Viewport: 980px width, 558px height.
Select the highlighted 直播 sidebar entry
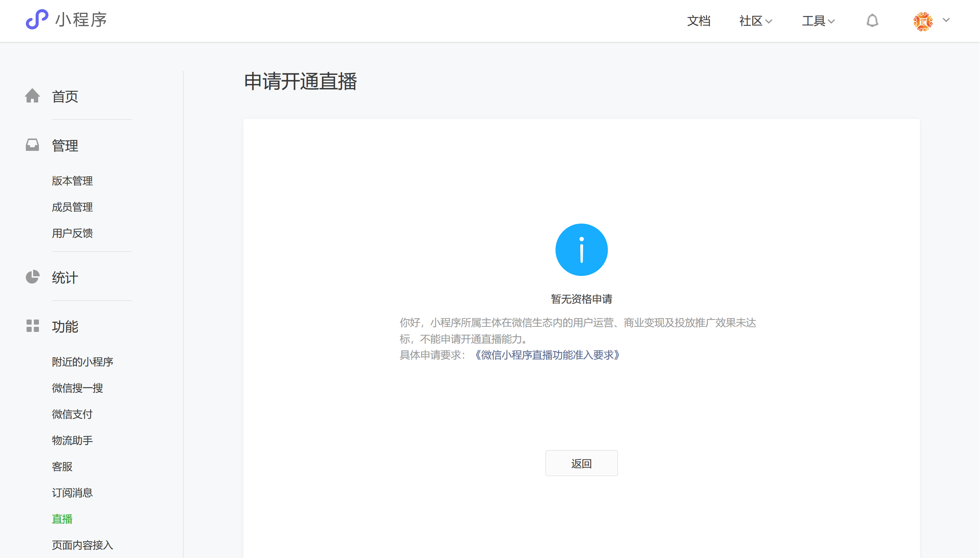tap(62, 519)
